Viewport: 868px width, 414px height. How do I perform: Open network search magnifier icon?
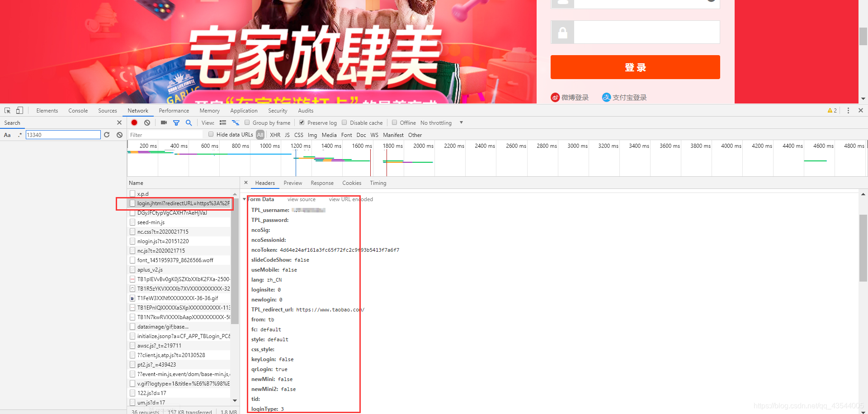pyautogui.click(x=189, y=122)
